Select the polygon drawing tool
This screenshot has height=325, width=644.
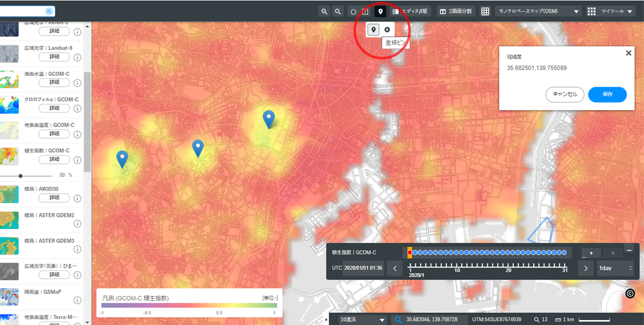tap(353, 11)
